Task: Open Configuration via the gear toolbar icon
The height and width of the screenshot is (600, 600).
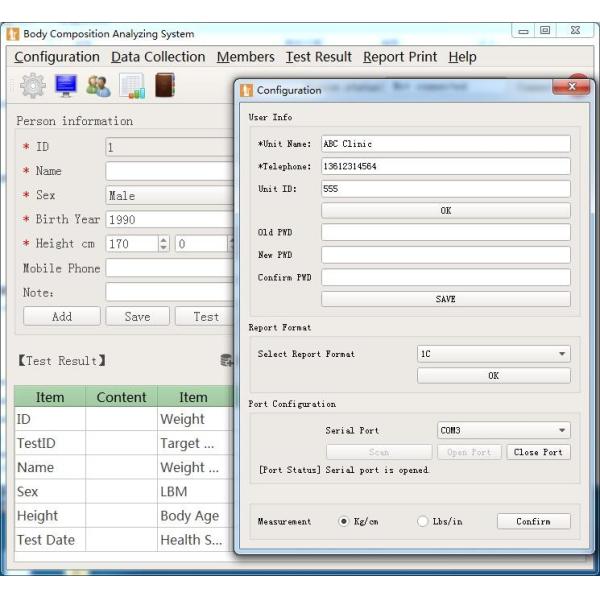Action: pos(33,87)
